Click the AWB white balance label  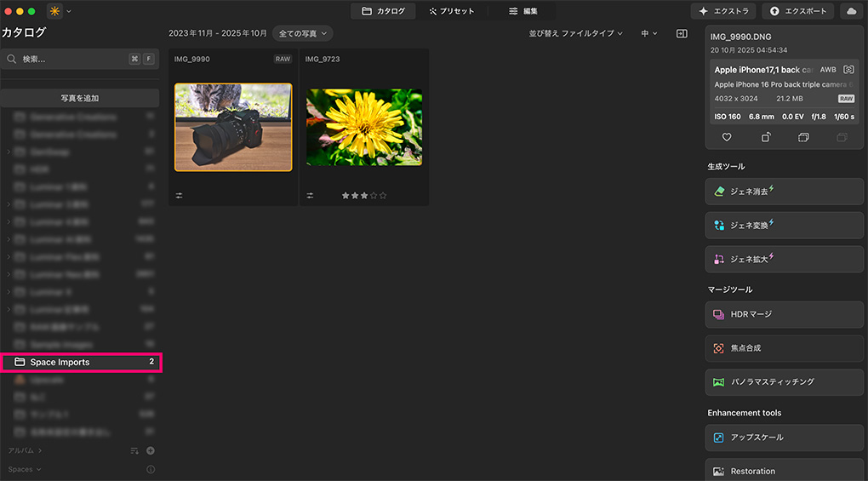828,70
